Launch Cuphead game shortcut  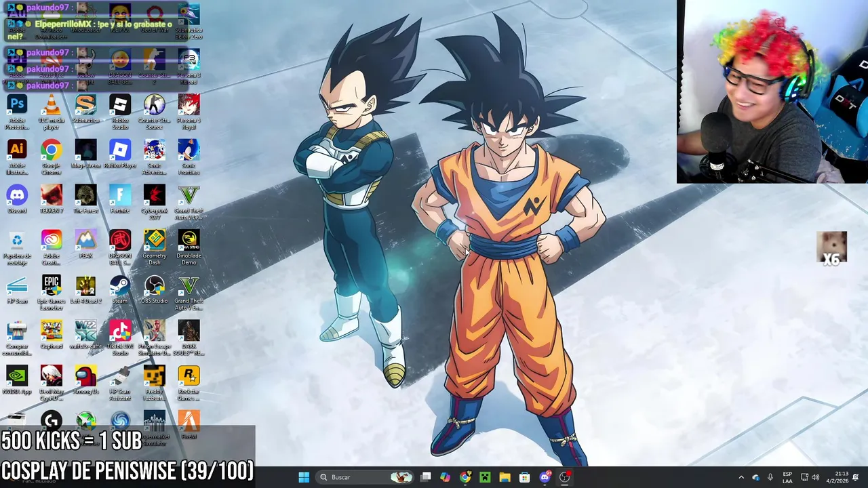(51, 335)
